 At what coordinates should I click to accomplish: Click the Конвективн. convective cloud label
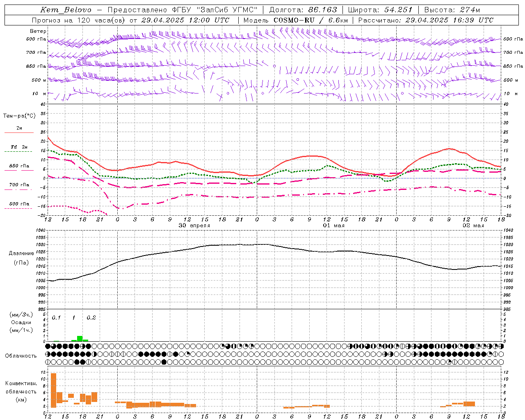point(21,383)
